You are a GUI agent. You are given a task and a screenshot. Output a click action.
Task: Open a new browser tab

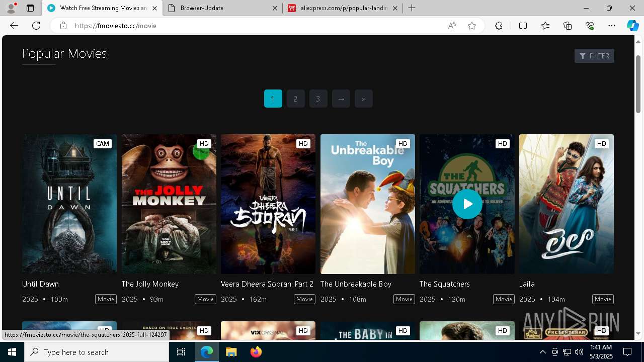(x=412, y=8)
